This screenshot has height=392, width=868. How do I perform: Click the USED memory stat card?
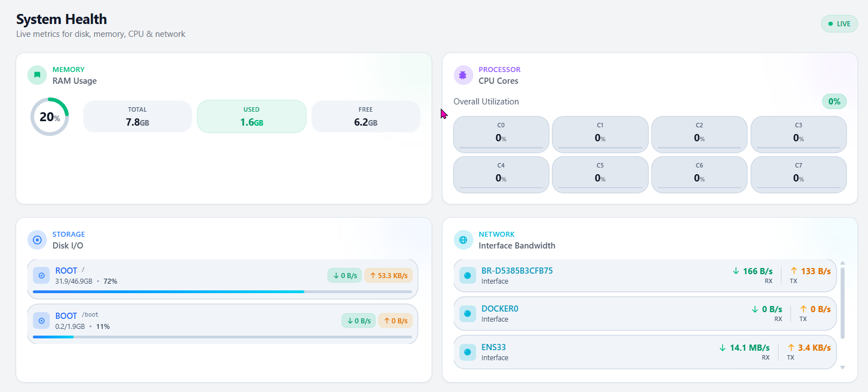(251, 116)
